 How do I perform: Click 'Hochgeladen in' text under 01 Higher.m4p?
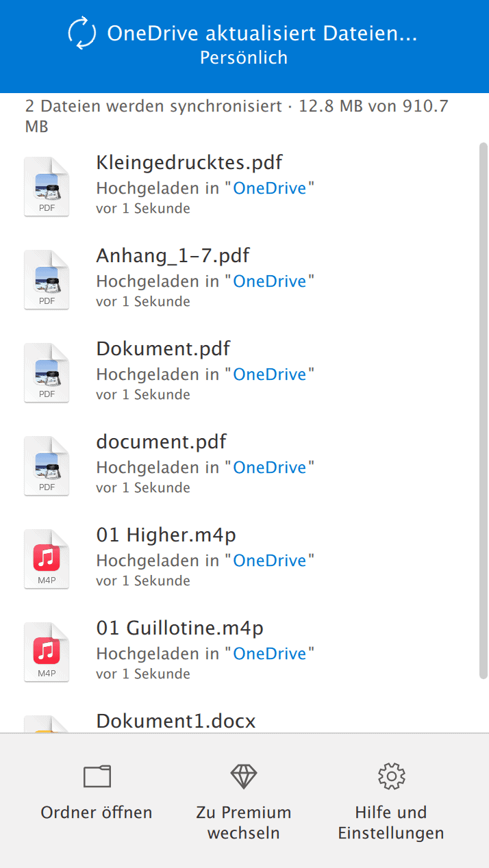158,561
